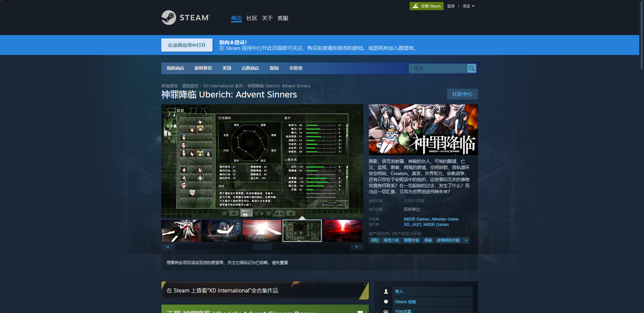
Task: Open the 社区中心 community hub
Action: (x=462, y=94)
